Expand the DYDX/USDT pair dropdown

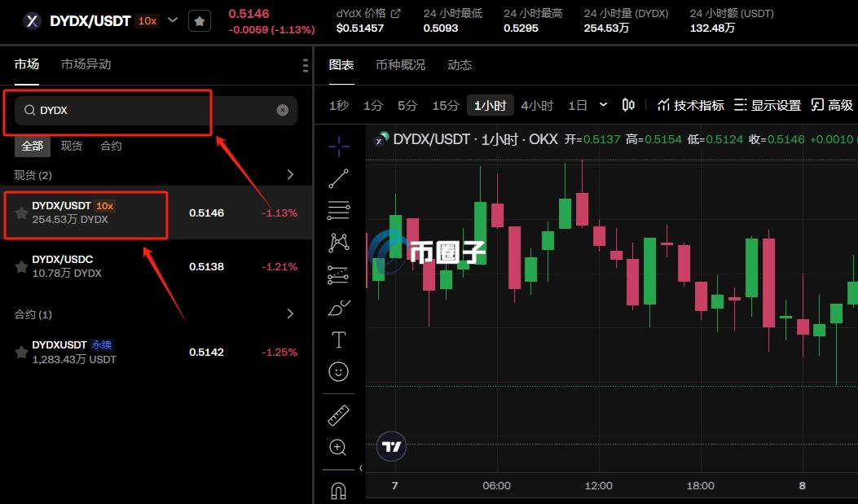173,20
